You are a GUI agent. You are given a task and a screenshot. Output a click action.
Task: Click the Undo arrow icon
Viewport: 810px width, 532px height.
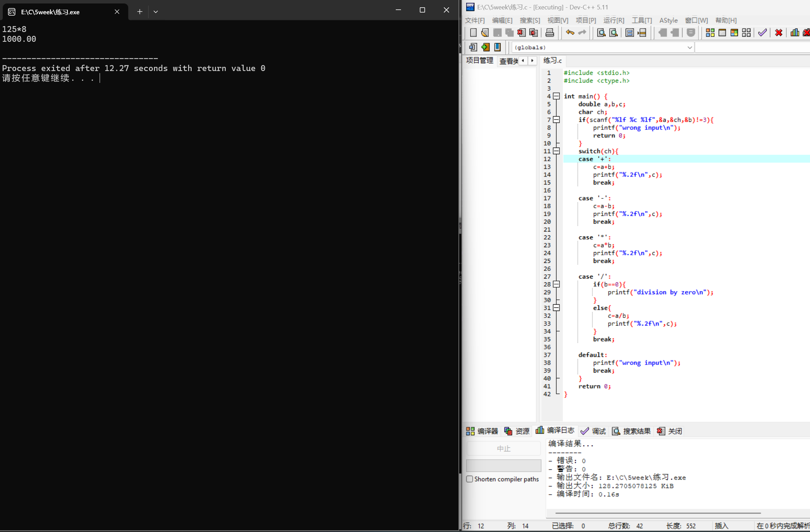[570, 33]
